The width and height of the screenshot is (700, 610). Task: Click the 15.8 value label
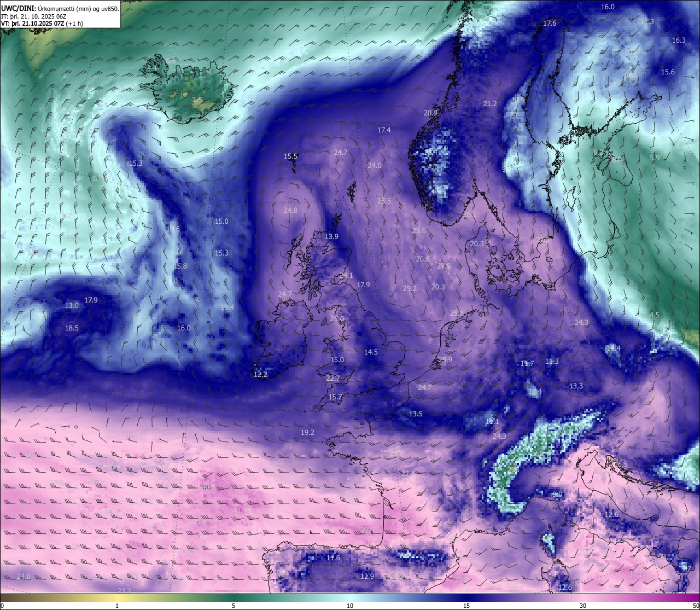[180, 266]
